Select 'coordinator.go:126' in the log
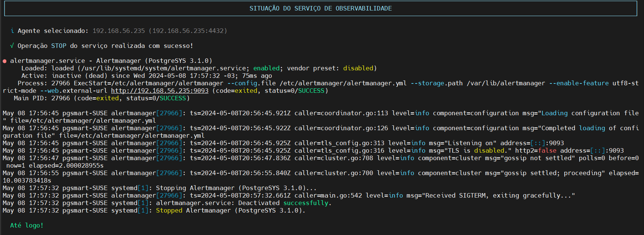Screen dimensions: 644x235 click(354, 128)
